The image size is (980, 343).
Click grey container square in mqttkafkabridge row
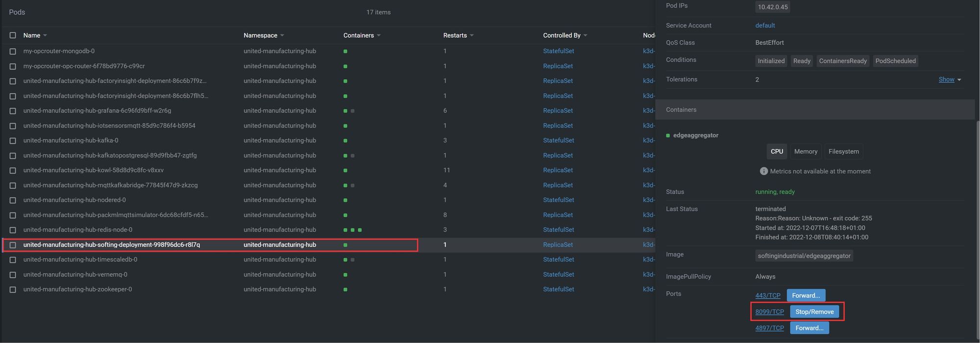(353, 185)
